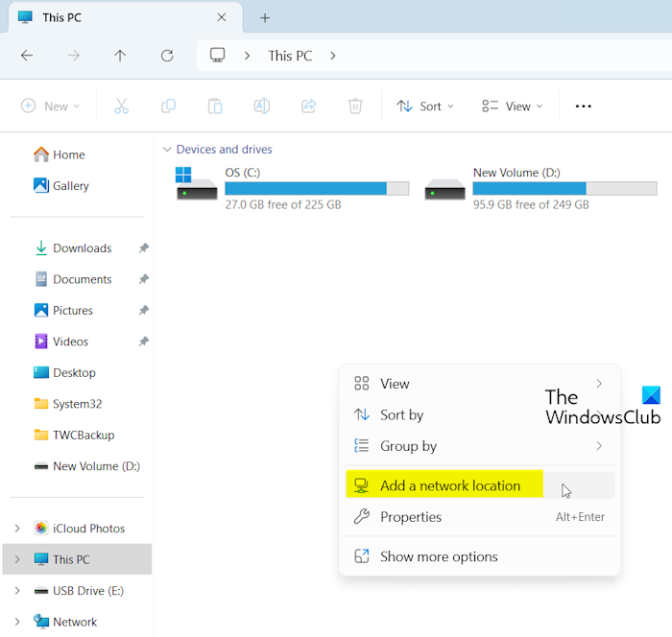
Task: Expand the Network tree node
Action: pos(16,622)
